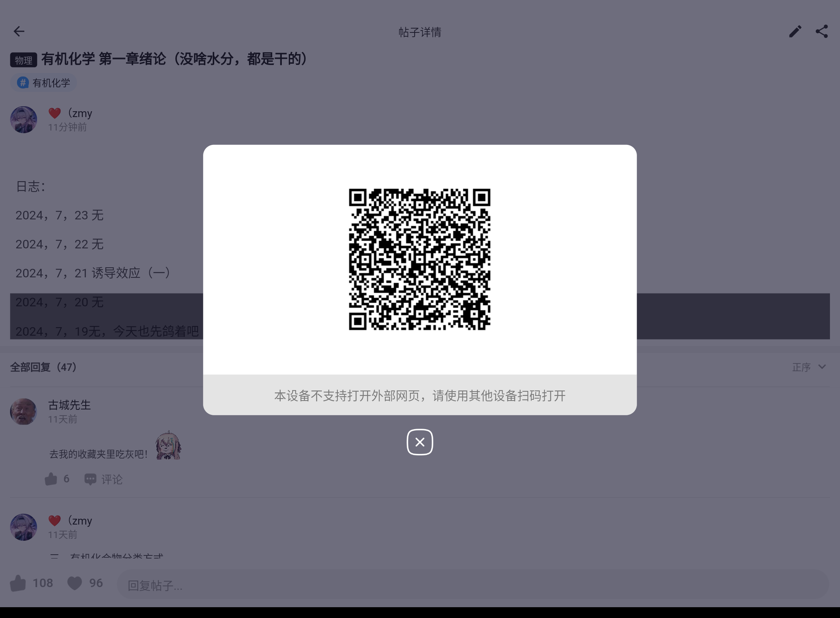The image size is (840, 618).
Task: Select the text 全部回复（47）
Action: (x=43, y=367)
